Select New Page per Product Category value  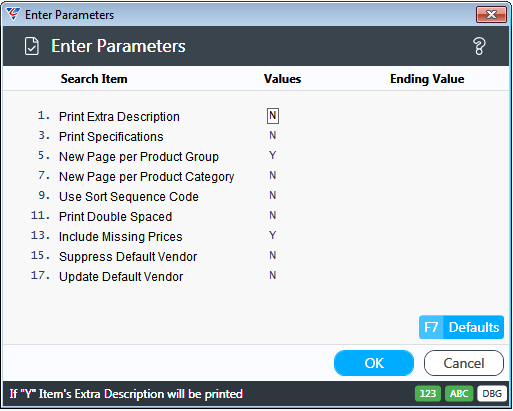[x=273, y=176]
